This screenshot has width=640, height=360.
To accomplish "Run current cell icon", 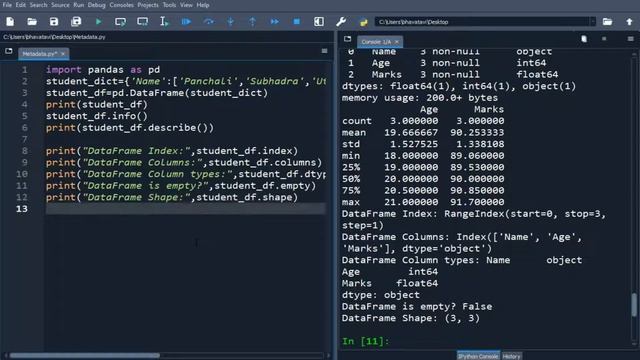I will pos(120,22).
